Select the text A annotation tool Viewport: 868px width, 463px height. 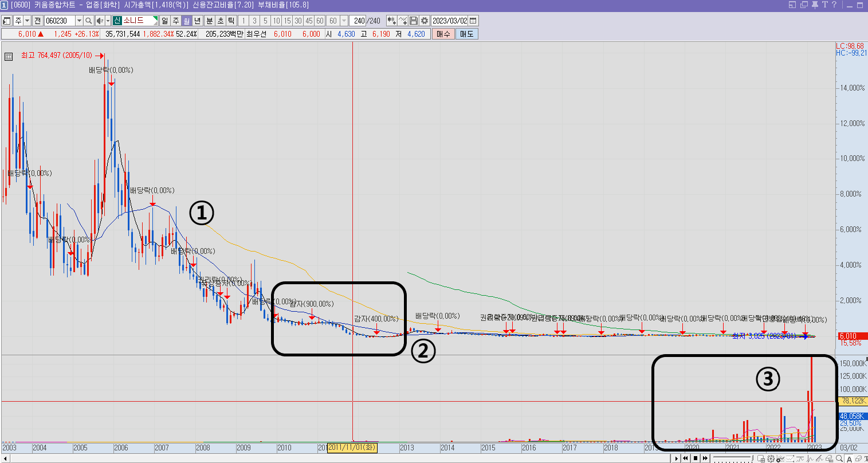(849, 458)
